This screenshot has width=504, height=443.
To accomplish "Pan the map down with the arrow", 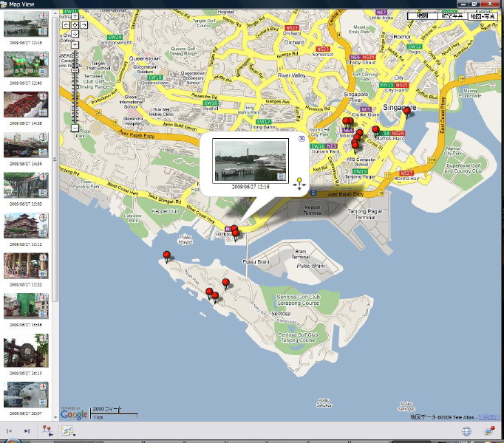I will pyautogui.click(x=75, y=35).
